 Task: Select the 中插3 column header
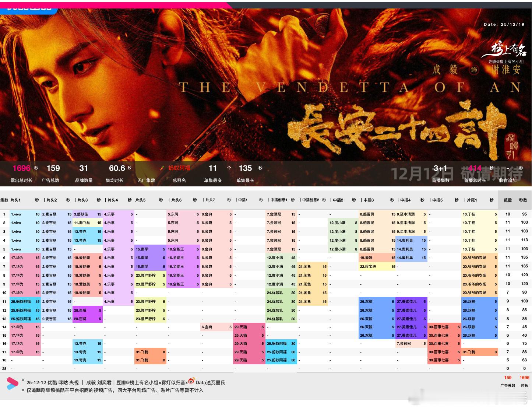tap(369, 200)
